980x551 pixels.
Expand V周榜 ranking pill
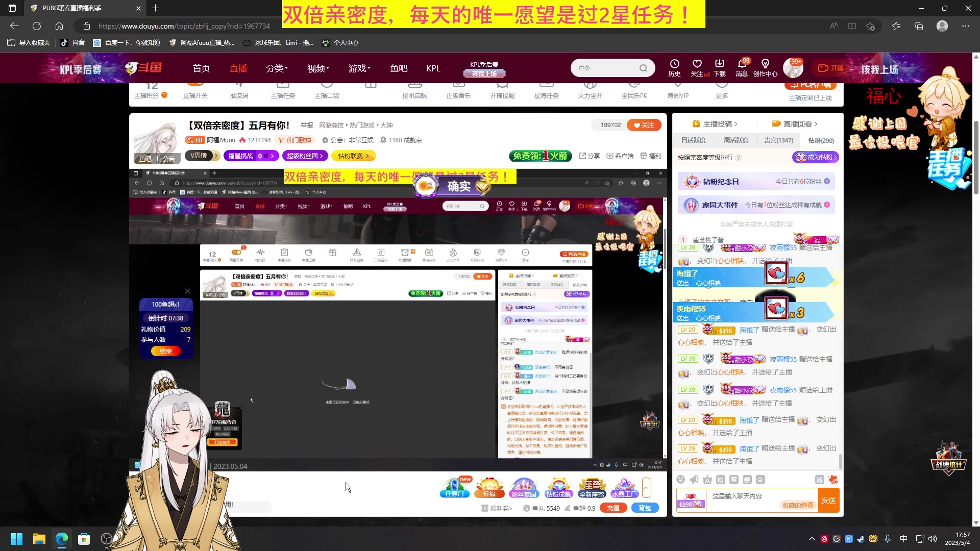[202, 156]
